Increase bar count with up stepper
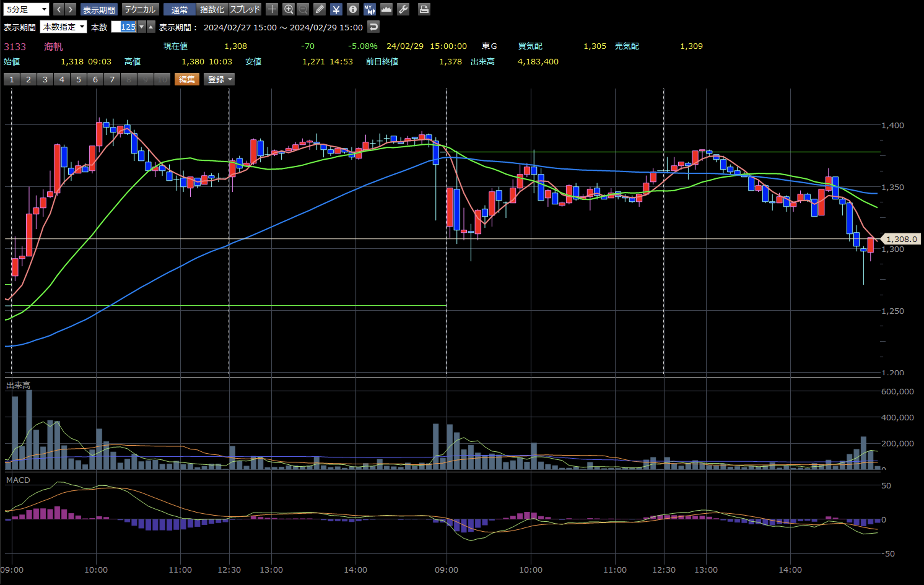The image size is (924, 585). pos(151,27)
